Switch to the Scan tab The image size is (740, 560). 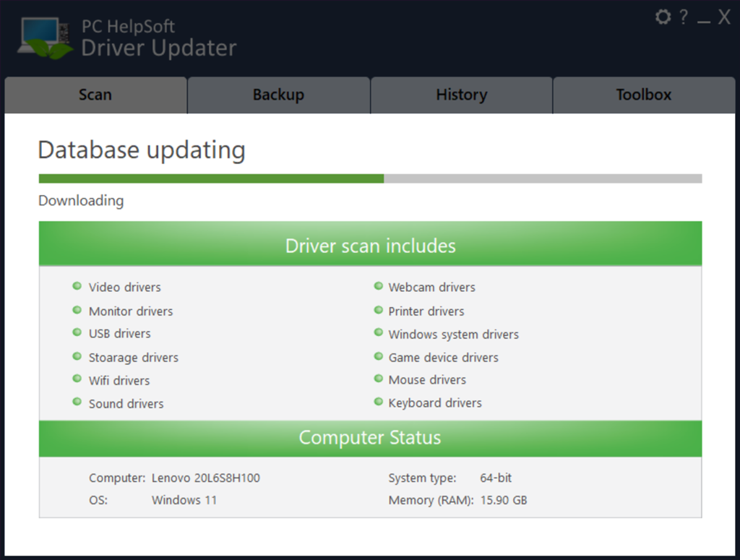point(95,95)
